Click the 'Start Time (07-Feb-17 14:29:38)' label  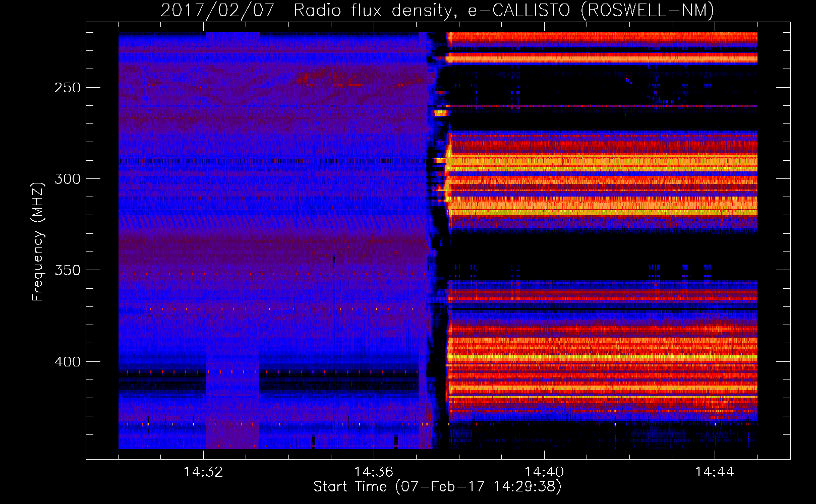[437, 487]
